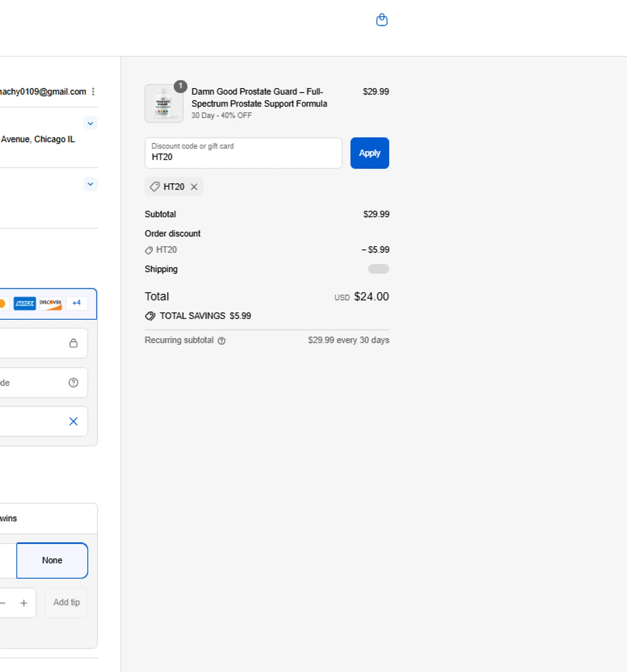Viewport: 627px width, 672px height.
Task: Click the Recurring subtotal label
Action: [x=179, y=340]
